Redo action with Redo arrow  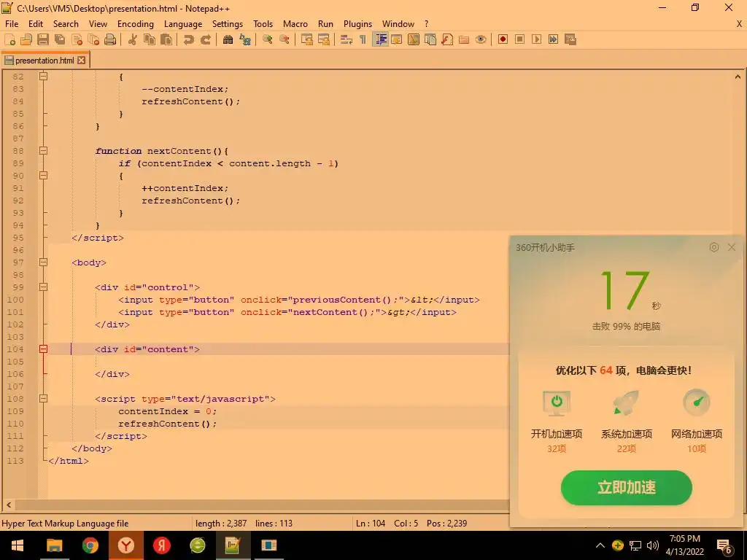point(205,39)
